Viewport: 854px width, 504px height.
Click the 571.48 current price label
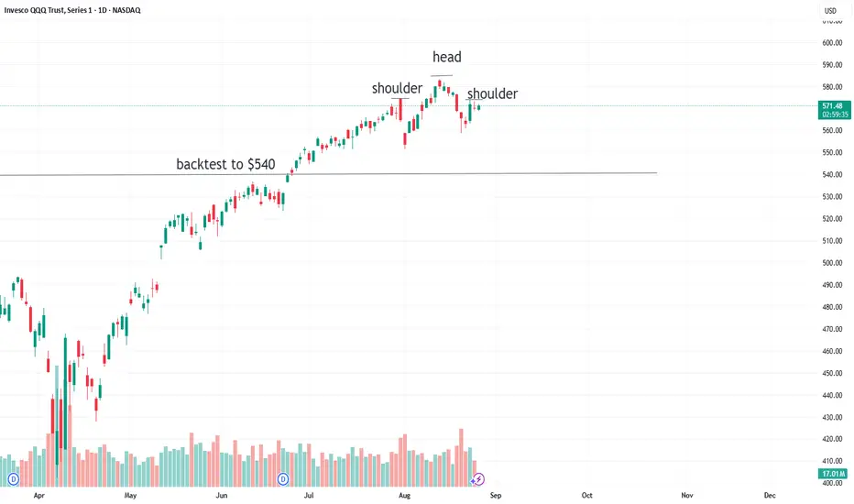(x=834, y=110)
